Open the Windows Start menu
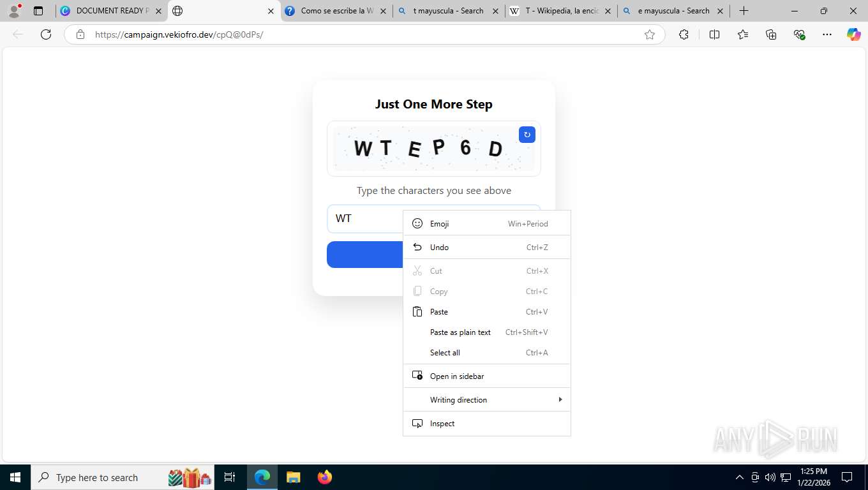The width and height of the screenshot is (868, 490). click(x=15, y=477)
